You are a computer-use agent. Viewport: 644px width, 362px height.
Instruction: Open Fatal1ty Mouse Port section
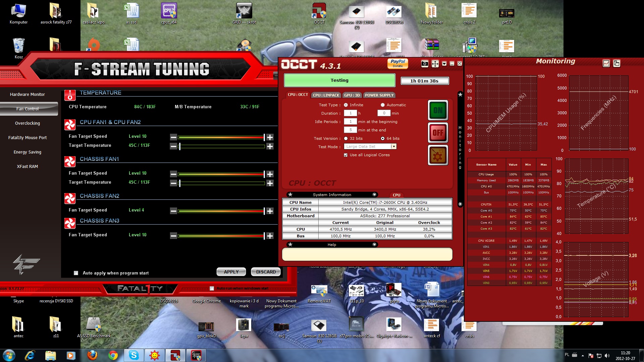(x=28, y=138)
